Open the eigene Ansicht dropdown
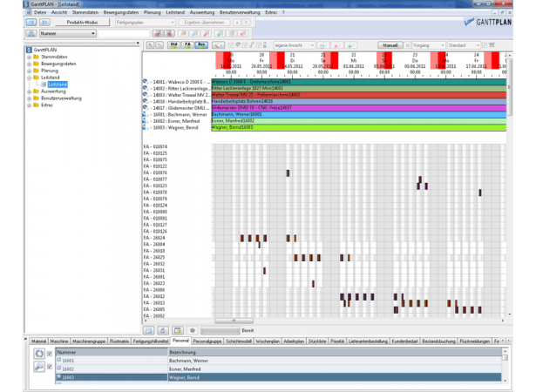This screenshot has width=536, height=392. click(294, 45)
